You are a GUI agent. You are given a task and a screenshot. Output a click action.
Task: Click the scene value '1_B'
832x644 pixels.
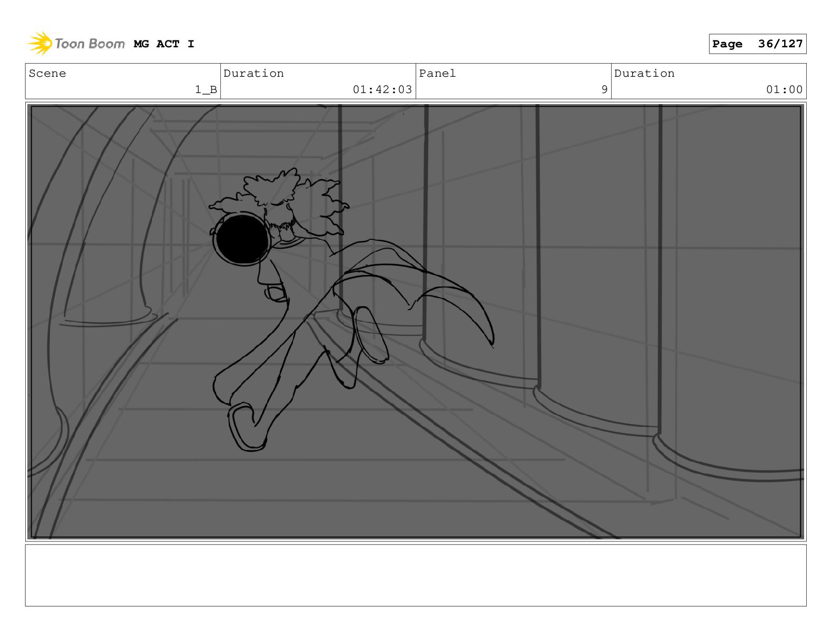pyautogui.click(x=206, y=90)
